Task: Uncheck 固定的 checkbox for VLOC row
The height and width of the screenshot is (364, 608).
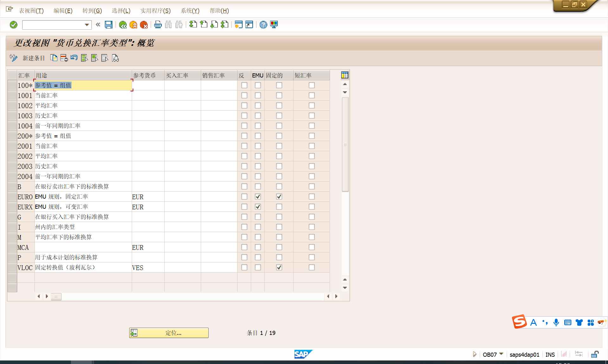Action: click(279, 268)
